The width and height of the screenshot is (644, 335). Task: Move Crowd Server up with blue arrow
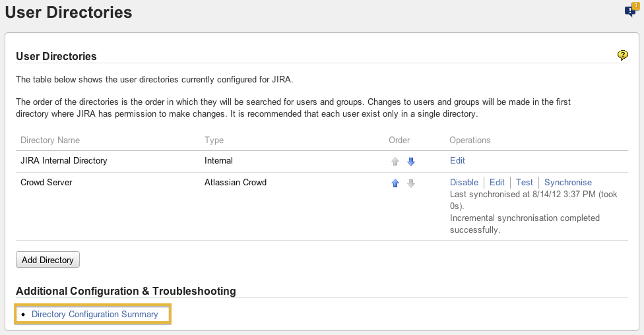pyautogui.click(x=395, y=183)
